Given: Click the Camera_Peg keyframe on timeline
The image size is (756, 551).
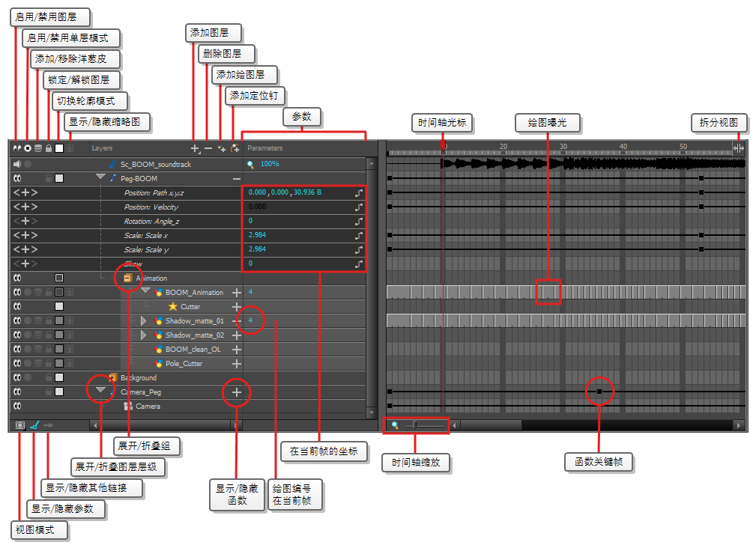Looking at the screenshot, I should pos(599,392).
